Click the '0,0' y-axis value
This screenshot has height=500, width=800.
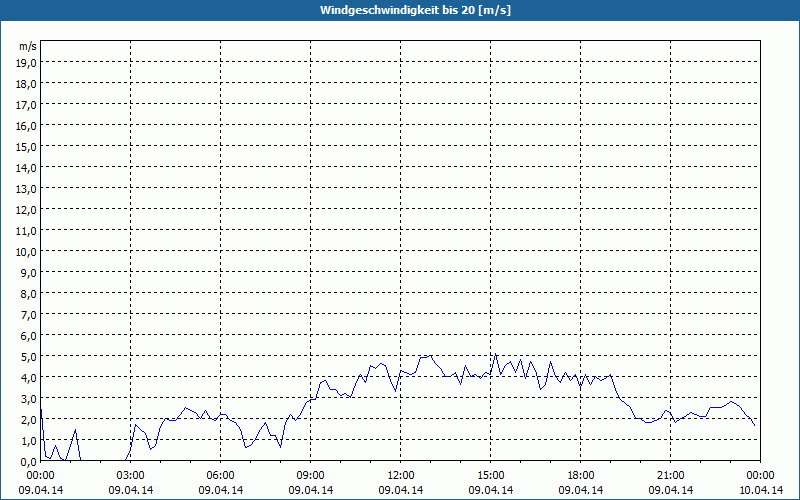coord(30,462)
